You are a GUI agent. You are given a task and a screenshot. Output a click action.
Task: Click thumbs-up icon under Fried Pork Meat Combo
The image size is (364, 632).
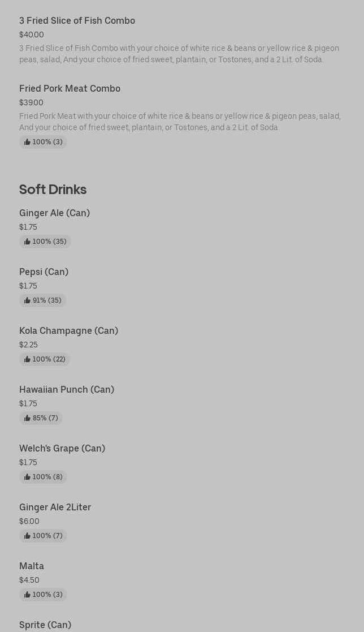27,142
